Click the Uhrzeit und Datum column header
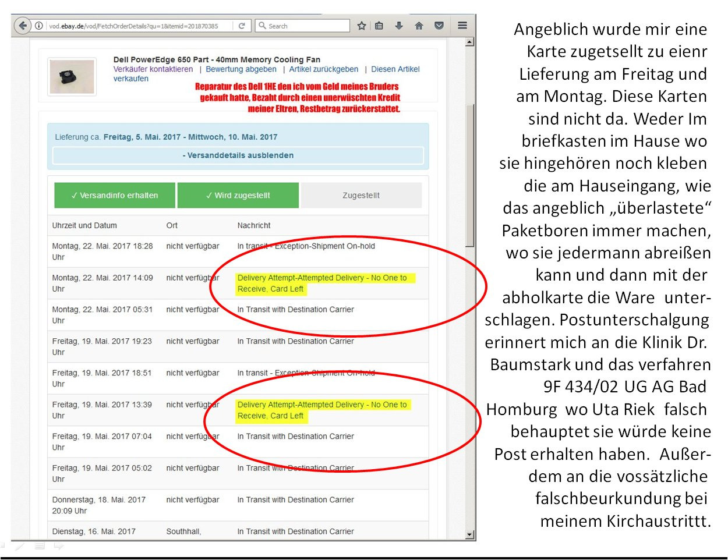 click(84, 225)
